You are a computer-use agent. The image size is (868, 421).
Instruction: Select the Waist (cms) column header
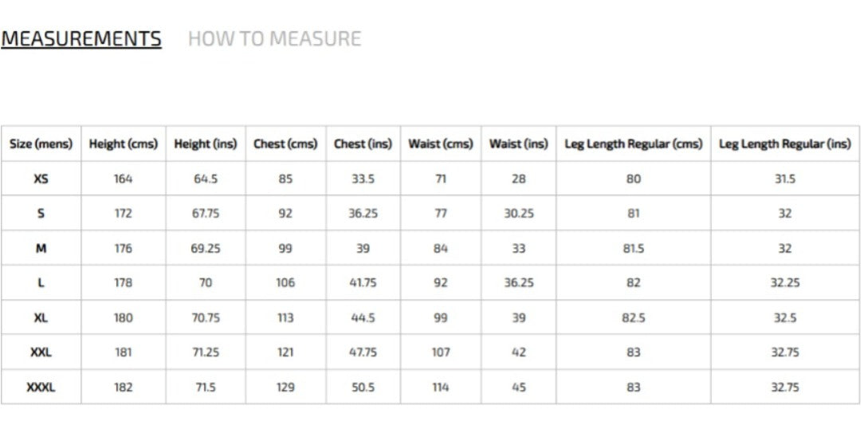tap(441, 144)
